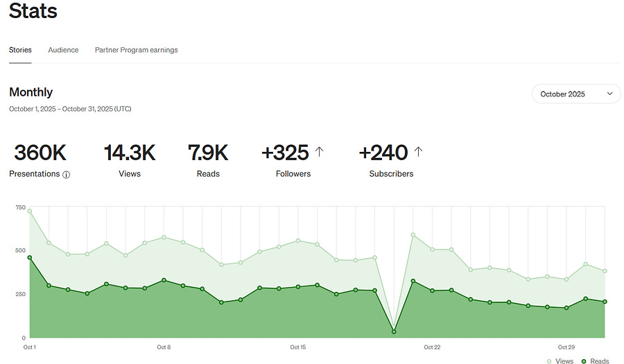This screenshot has width=624, height=364.
Task: Select the Oct 22 reads data point
Action: point(432,291)
